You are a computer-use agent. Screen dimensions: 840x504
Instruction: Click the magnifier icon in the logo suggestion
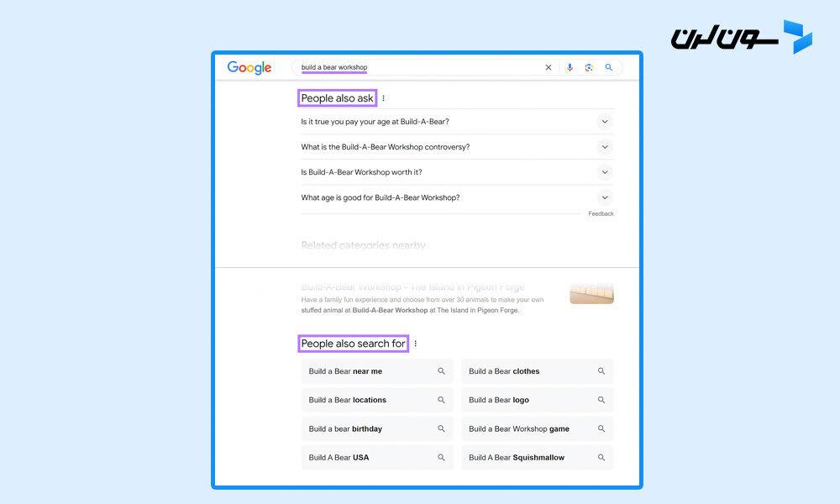(601, 400)
